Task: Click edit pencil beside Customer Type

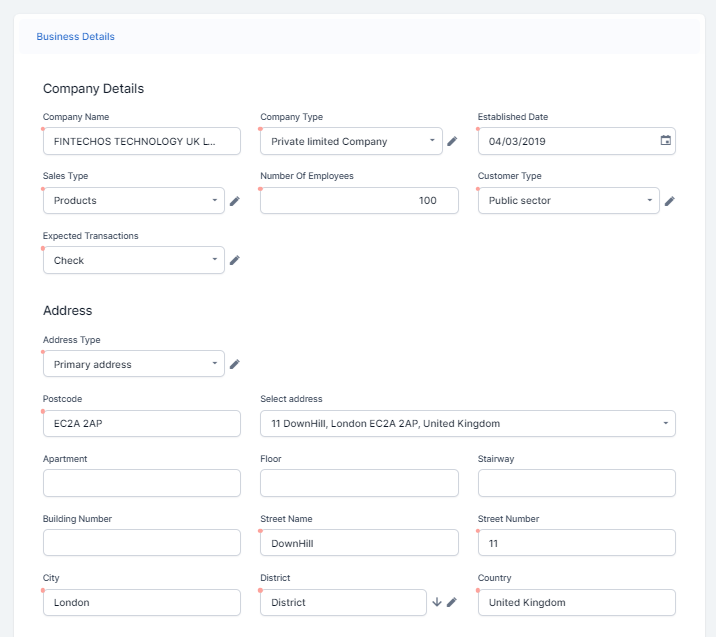Action: point(670,201)
